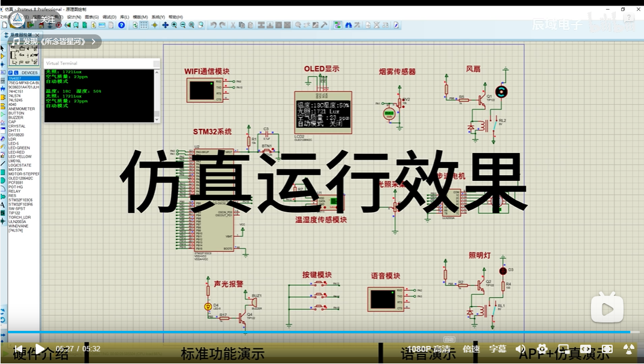The width and height of the screenshot is (644, 364).
Task: Click the P pick devices button
Action: coord(10,73)
